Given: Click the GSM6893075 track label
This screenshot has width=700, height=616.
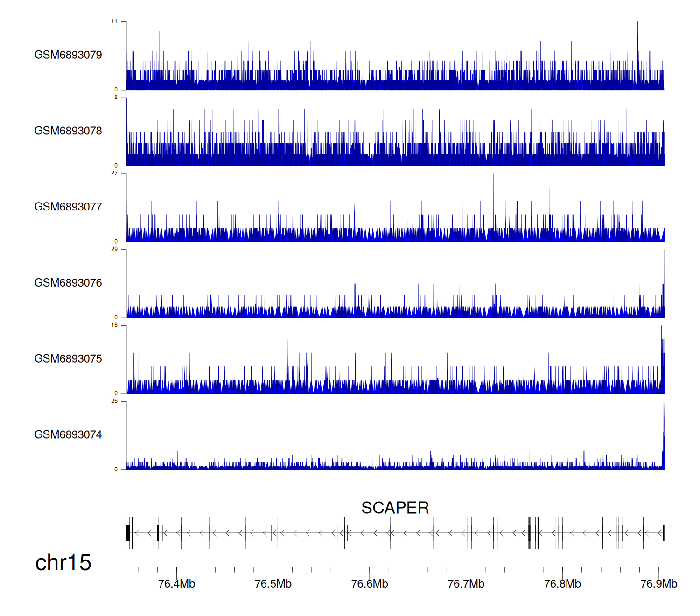Looking at the screenshot, I should pos(68,359).
